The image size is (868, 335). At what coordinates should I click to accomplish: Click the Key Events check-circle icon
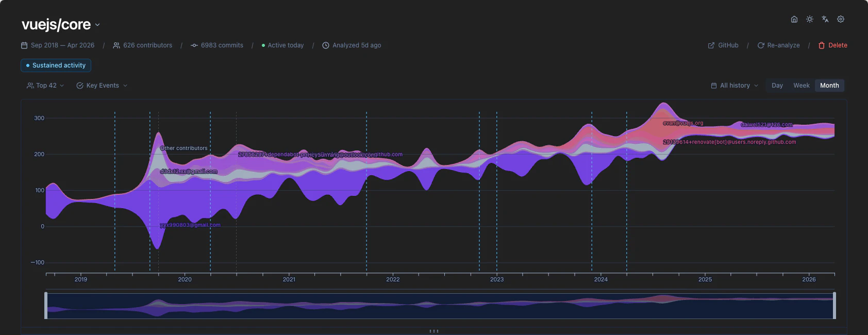80,86
